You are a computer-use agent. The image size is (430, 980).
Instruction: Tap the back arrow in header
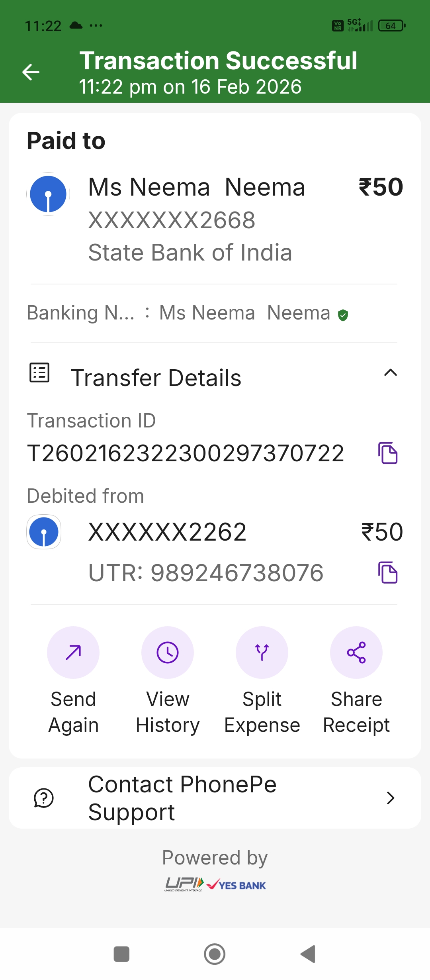click(x=31, y=72)
